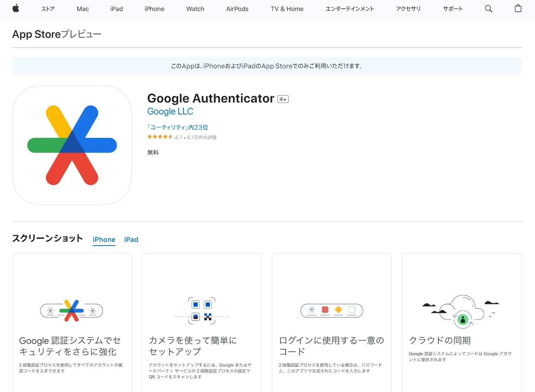Open the エンターテインメント navigation item
Image resolution: width=535 pixels, height=392 pixels.
(350, 9)
